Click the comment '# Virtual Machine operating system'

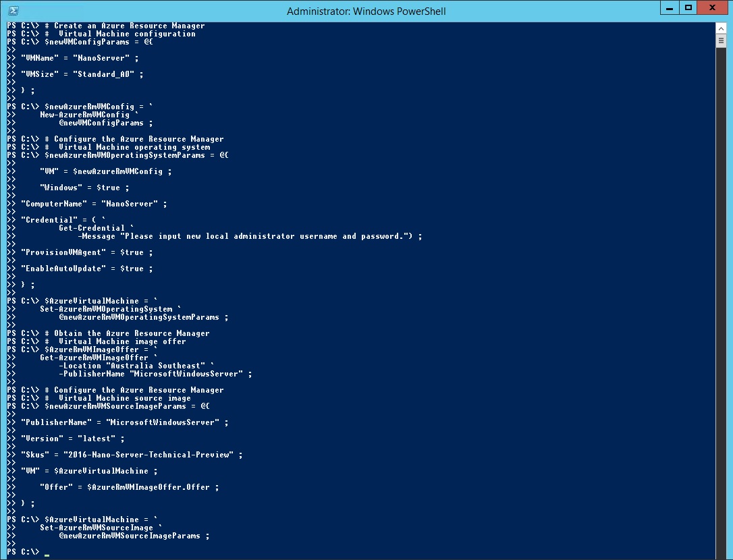tap(127, 147)
